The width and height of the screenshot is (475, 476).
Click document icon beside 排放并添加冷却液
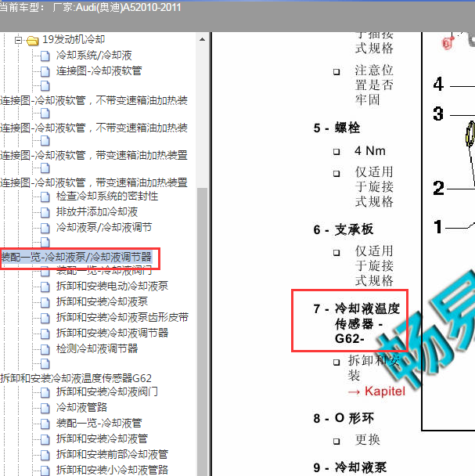coord(45,212)
